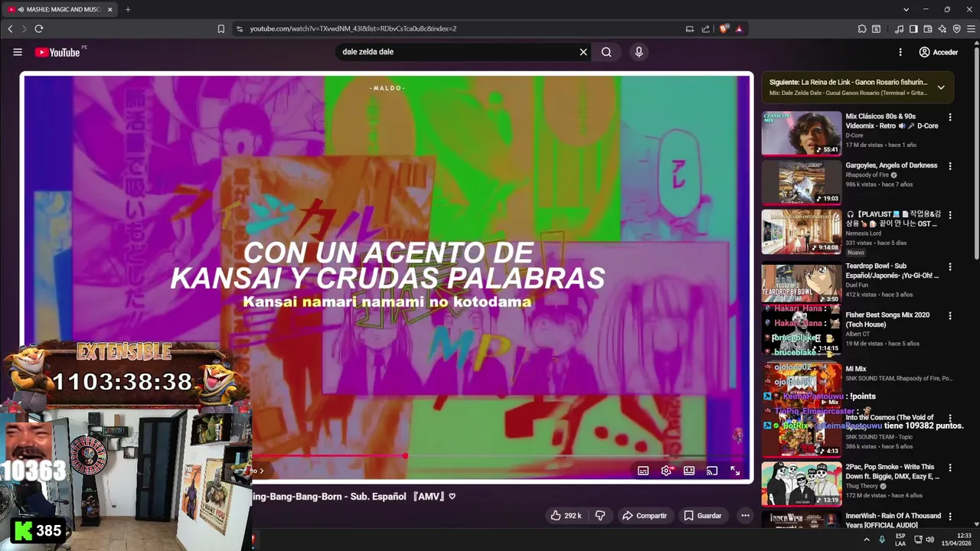Expand the tab search chevron in the title bar
The width and height of the screenshot is (980, 551).
(x=906, y=9)
